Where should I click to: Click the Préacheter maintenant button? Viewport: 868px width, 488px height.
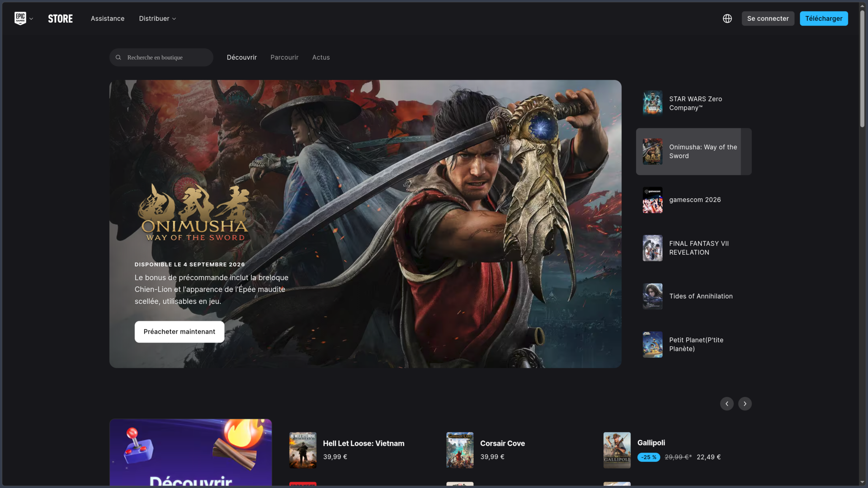coord(179,332)
